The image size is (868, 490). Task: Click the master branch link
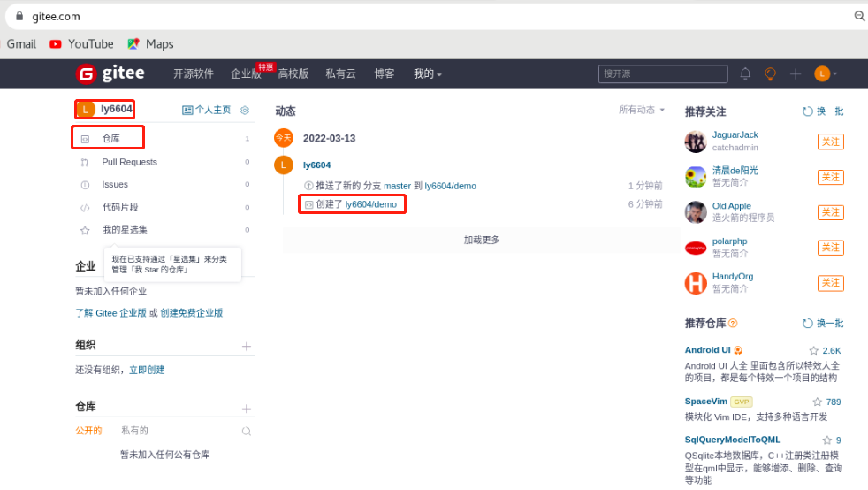coord(397,186)
